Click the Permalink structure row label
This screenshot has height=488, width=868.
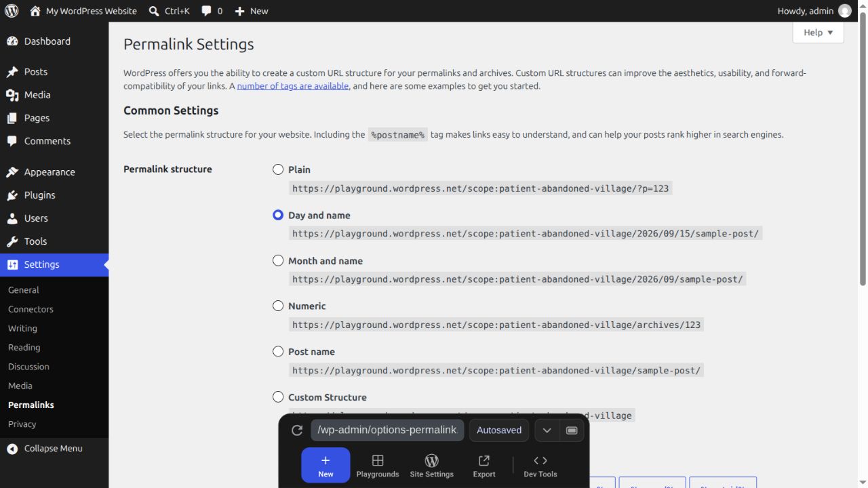pos(167,169)
